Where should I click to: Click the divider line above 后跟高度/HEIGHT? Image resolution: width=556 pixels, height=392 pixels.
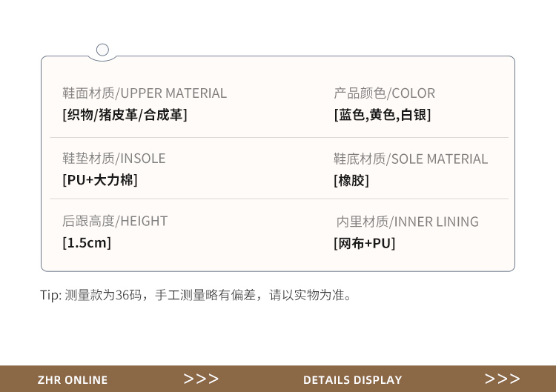tap(279, 199)
